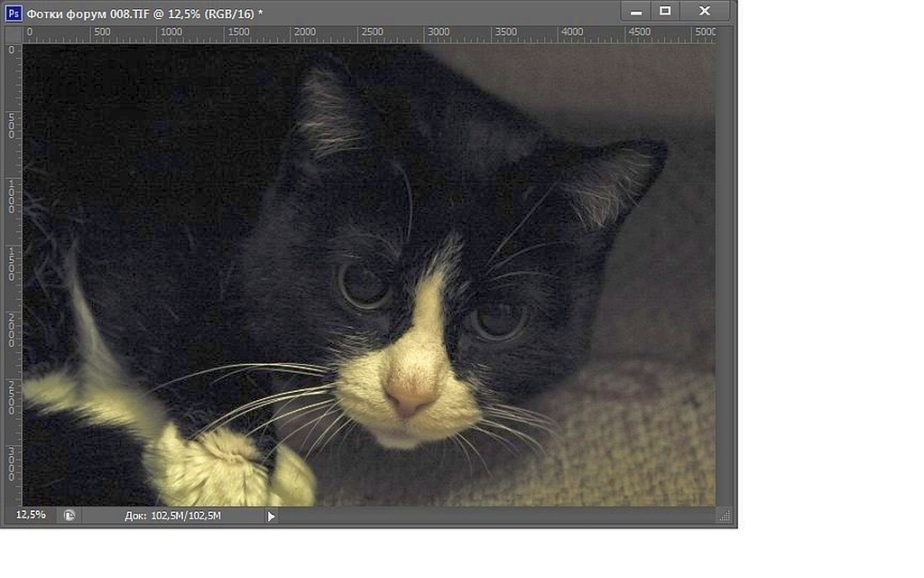Click the cat's pink nose on canvas

409,396
